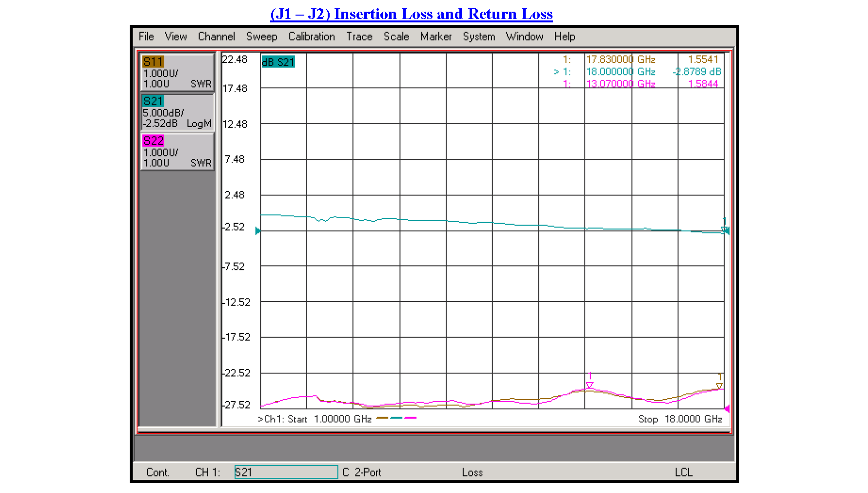Click the gold S11 marker readout at 17.83 GHz
868x493 pixels.
(634, 59)
